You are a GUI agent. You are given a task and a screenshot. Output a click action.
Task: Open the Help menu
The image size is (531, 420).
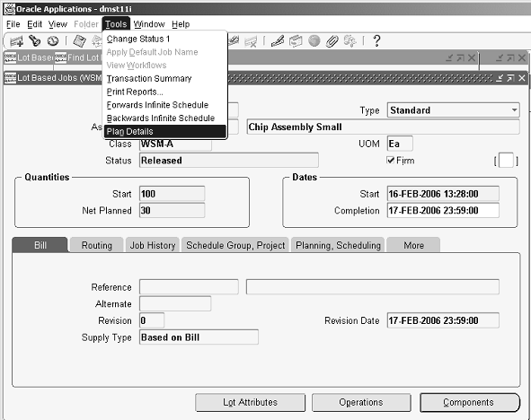click(181, 24)
